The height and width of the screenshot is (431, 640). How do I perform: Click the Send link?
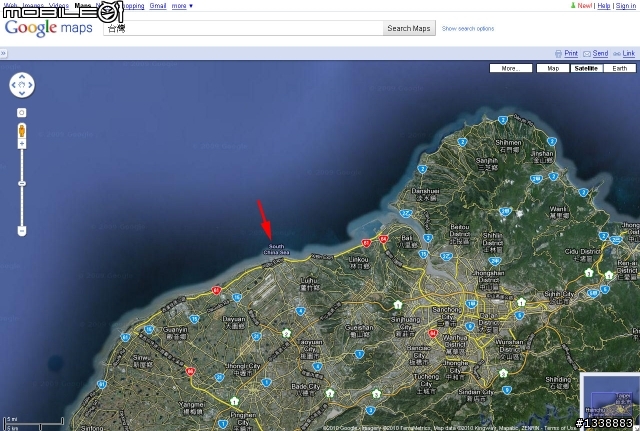tap(600, 53)
